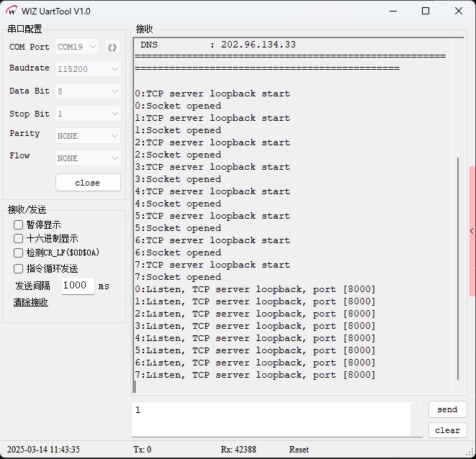476x459 pixels.
Task: Click the Reset label in status bar
Action: tap(299, 450)
